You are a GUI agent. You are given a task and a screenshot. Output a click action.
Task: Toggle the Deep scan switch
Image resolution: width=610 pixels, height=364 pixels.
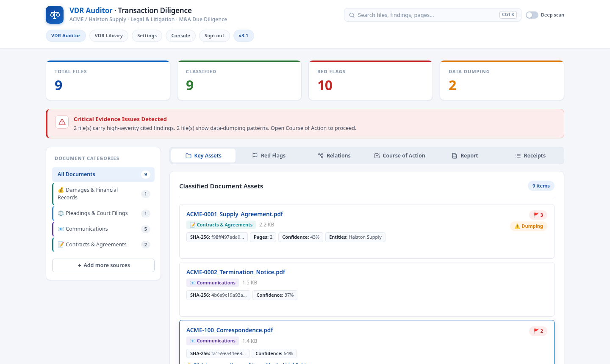532,15
